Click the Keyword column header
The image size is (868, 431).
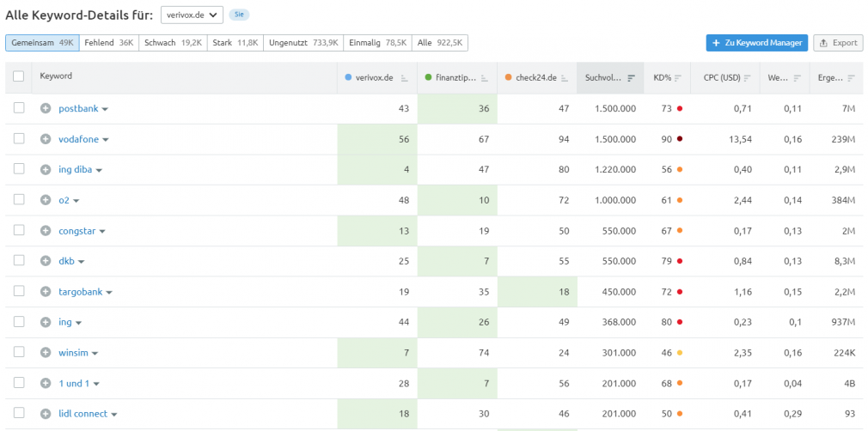(56, 76)
